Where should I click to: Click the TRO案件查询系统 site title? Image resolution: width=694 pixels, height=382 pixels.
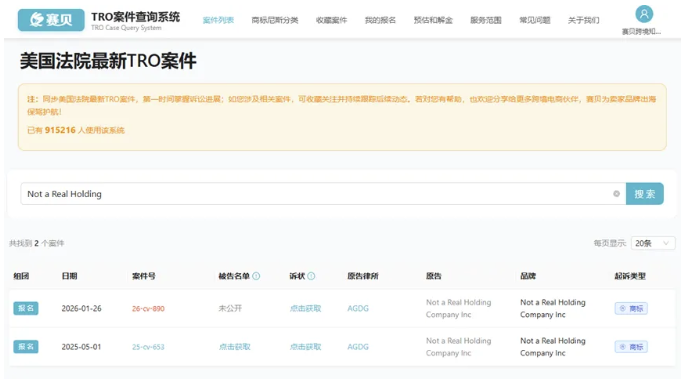point(135,17)
